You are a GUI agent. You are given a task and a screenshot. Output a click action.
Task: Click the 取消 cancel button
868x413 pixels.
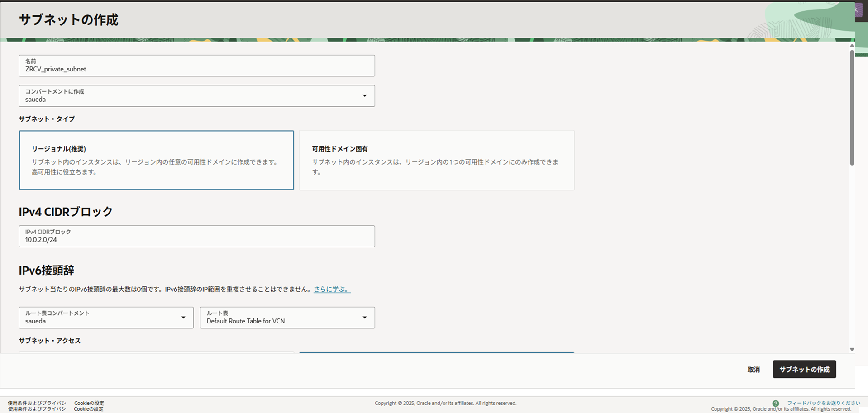(x=753, y=369)
